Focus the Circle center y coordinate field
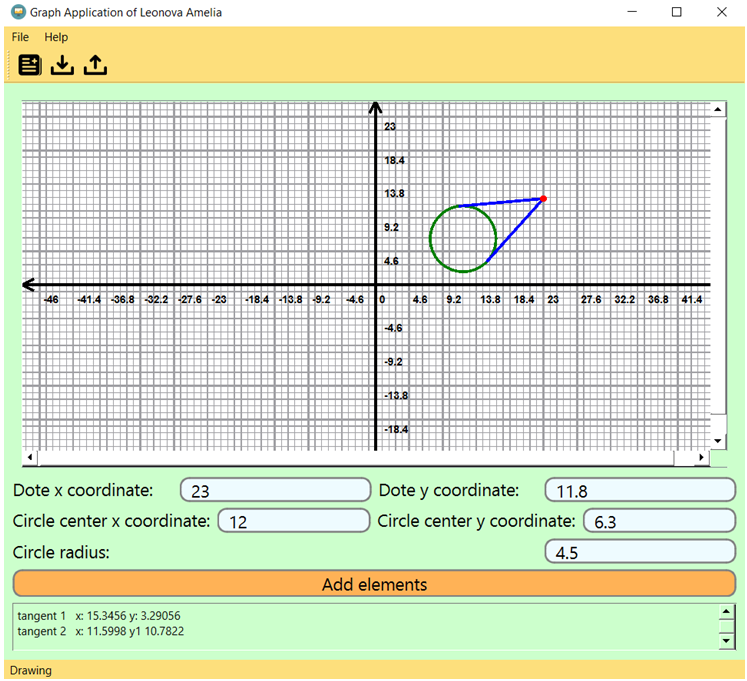 (660, 521)
